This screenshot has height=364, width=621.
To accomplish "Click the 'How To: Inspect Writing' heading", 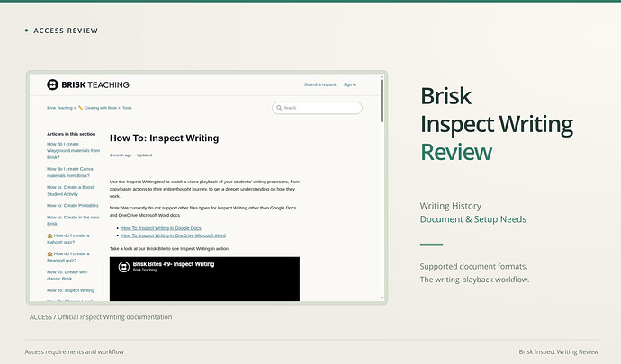I will point(165,138).
